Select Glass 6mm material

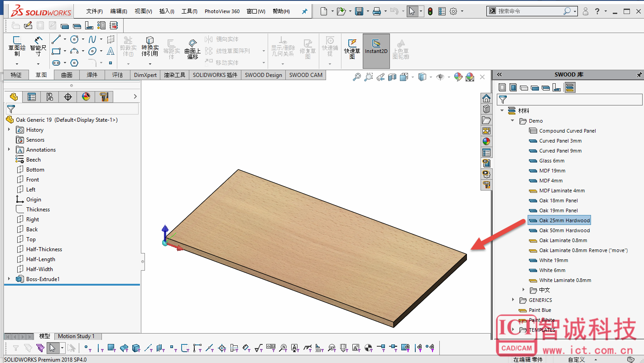552,161
